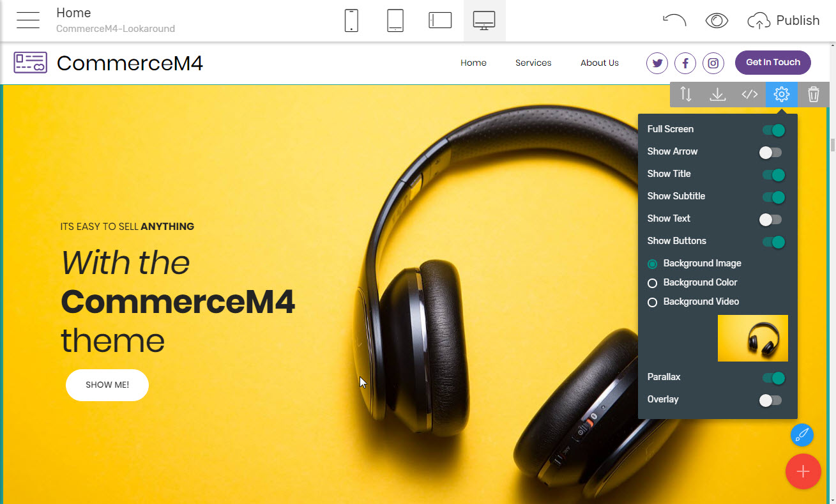This screenshot has width=836, height=504.
Task: Click the block move arrows icon
Action: [x=686, y=95]
